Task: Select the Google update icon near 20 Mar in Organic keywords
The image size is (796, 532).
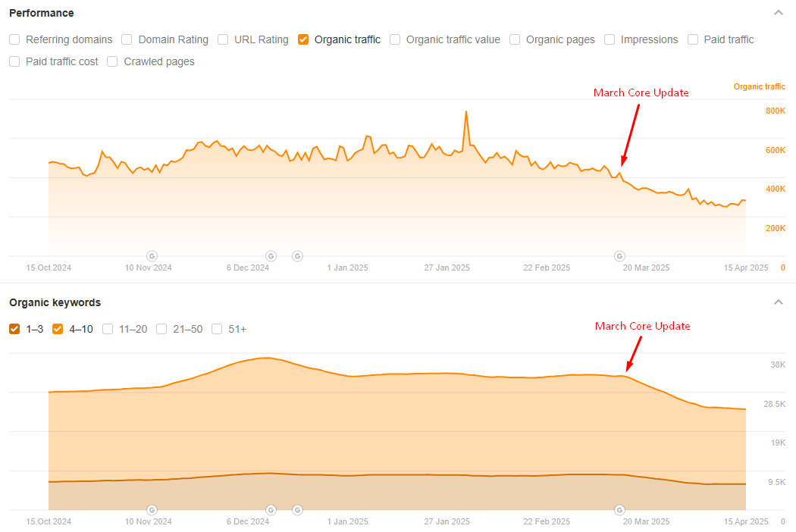Action: click(x=619, y=510)
